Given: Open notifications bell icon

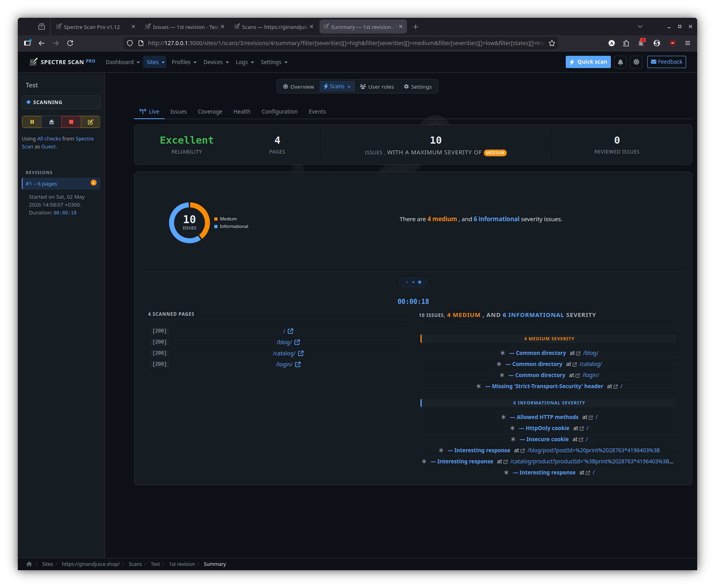Looking at the screenshot, I should [x=620, y=62].
